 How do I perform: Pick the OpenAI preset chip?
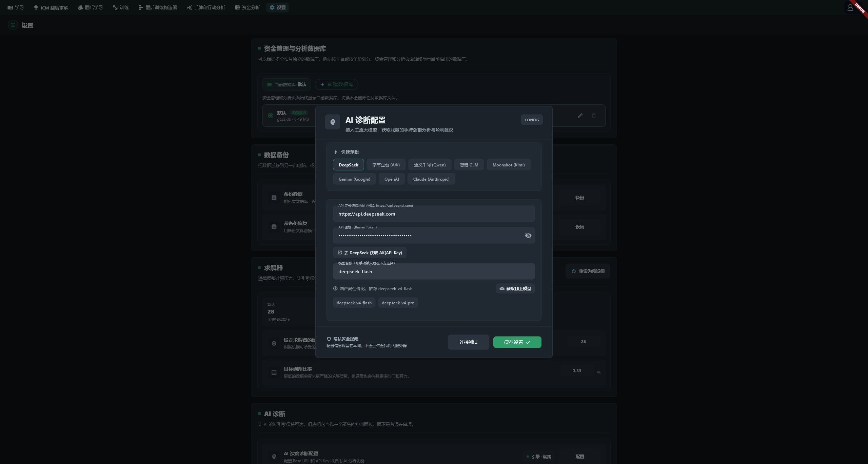(392, 179)
